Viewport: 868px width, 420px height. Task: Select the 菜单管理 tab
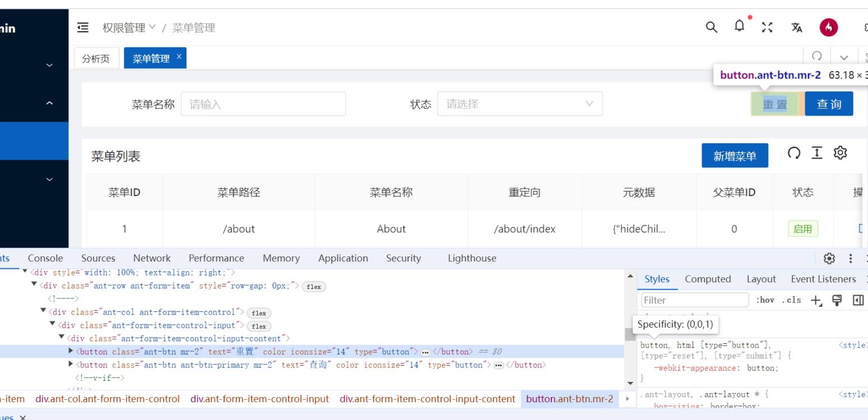tap(151, 58)
